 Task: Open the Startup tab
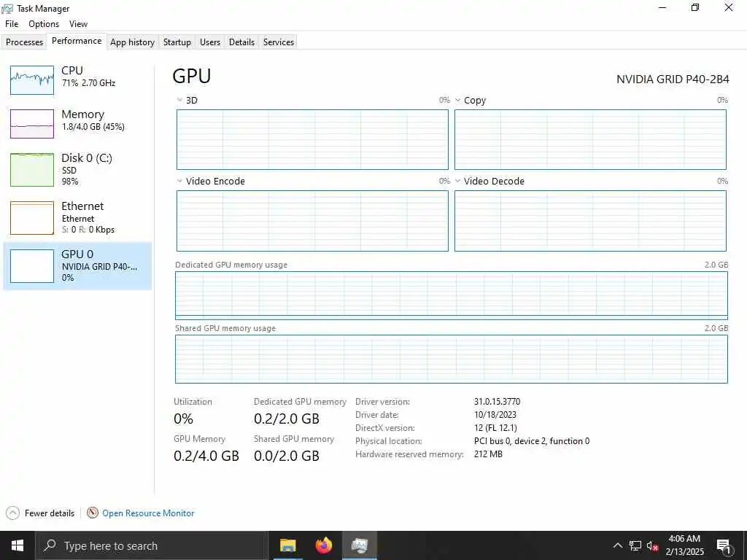click(x=177, y=42)
